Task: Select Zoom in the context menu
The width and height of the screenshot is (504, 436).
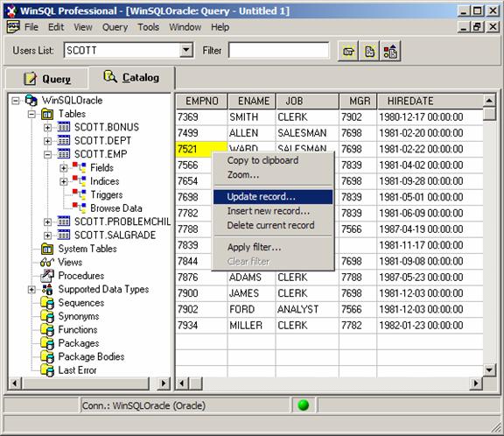Action: 273,174
